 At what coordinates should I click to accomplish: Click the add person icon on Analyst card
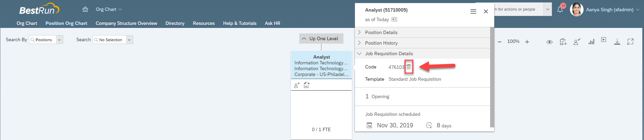(x=297, y=85)
